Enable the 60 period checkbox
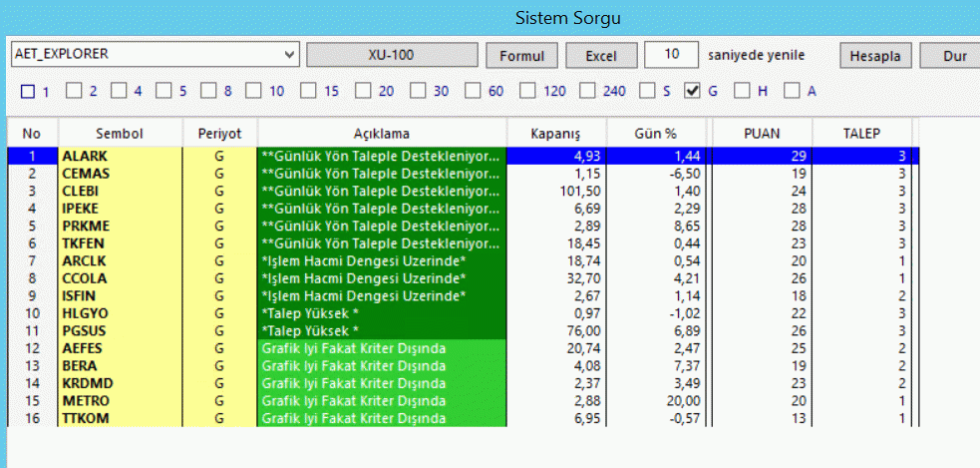Viewport: 980px width, 468px height. click(473, 92)
